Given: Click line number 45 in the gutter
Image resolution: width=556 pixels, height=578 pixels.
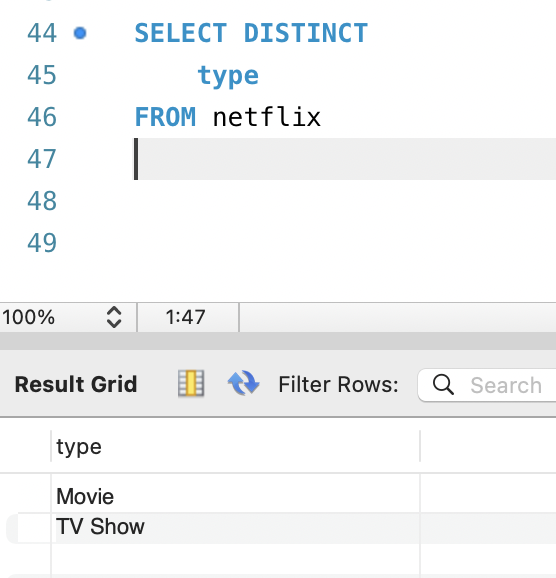Looking at the screenshot, I should (x=42, y=75).
